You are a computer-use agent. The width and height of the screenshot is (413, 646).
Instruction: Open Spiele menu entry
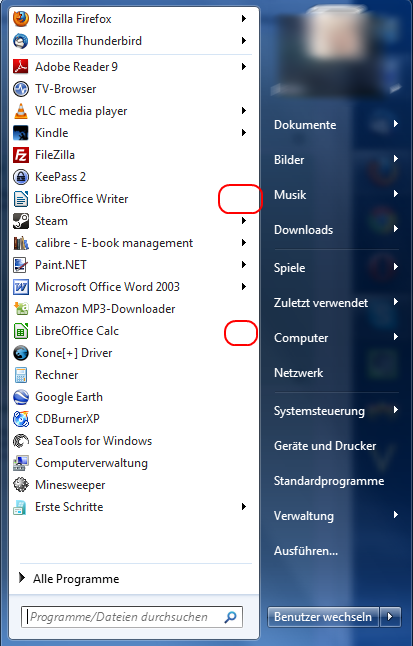pyautogui.click(x=289, y=268)
